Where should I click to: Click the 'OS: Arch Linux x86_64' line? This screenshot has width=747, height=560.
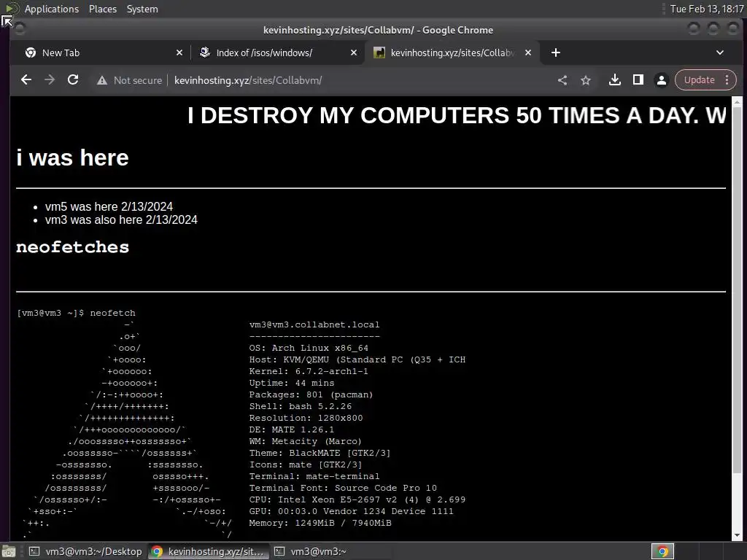point(309,348)
